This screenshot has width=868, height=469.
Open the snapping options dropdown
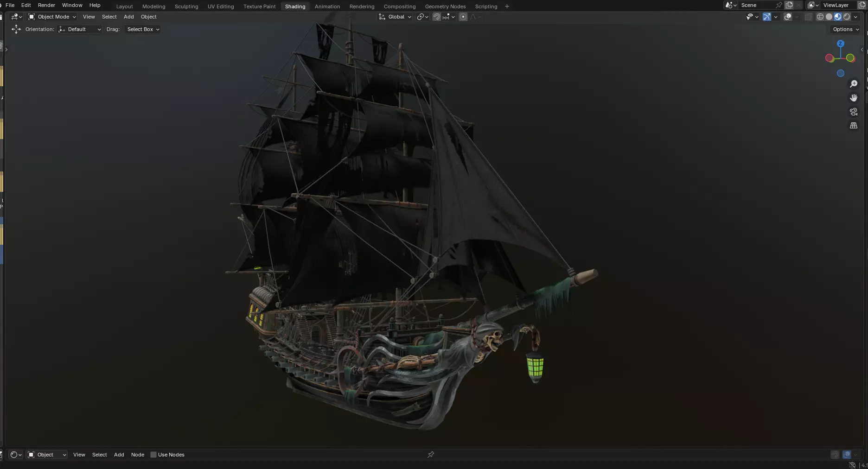(x=448, y=17)
